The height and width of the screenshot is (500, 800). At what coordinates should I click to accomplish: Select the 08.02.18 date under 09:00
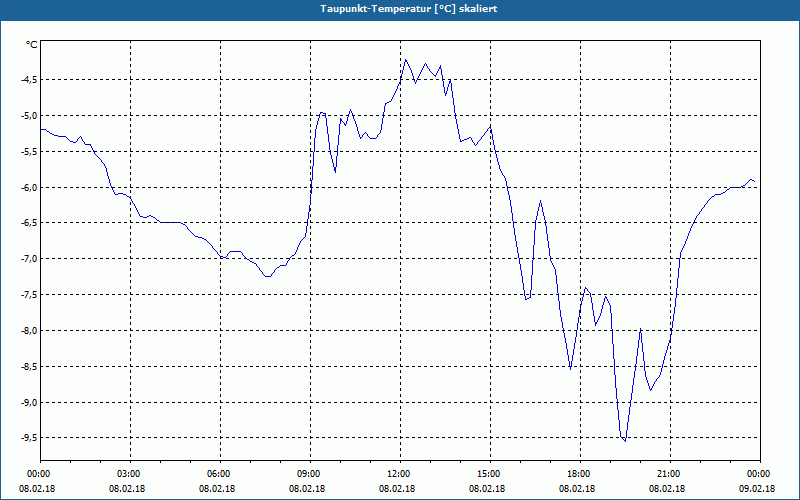307,489
